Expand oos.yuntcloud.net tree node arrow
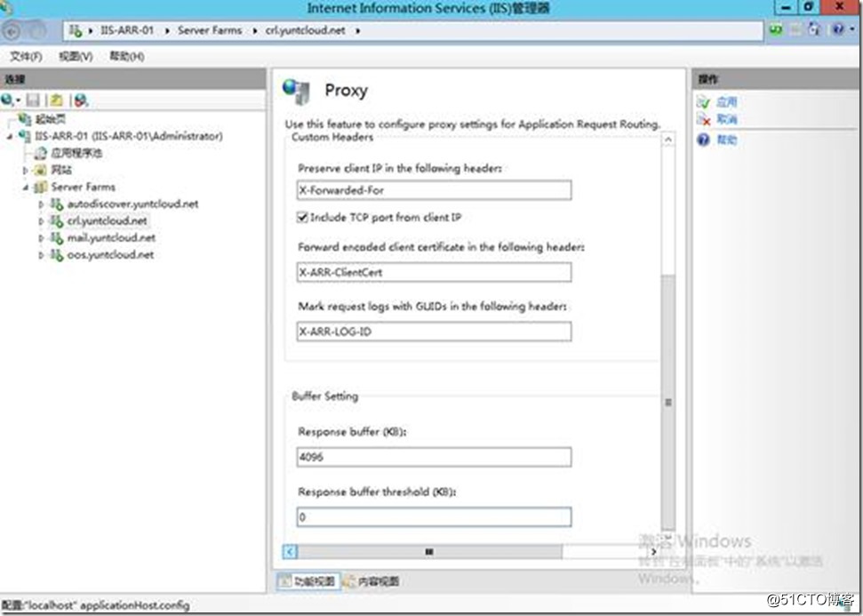Image resolution: width=863 pixels, height=616 pixels. [x=41, y=255]
